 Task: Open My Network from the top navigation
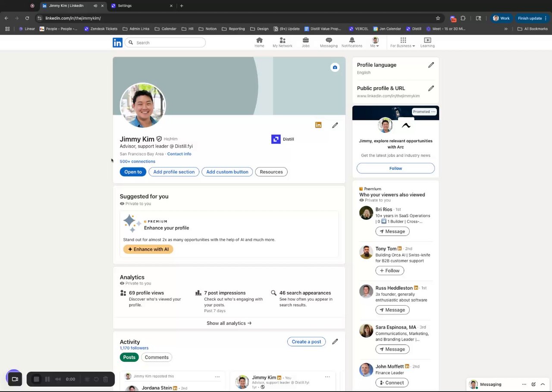pyautogui.click(x=282, y=42)
